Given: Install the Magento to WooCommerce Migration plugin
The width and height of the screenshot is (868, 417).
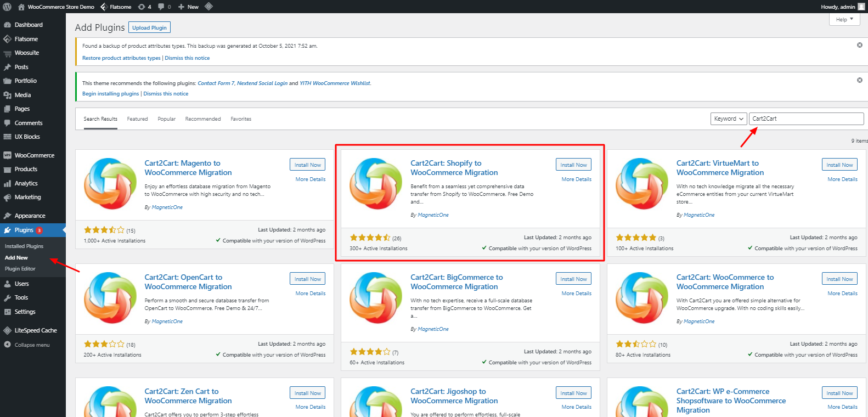Looking at the screenshot, I should click(x=307, y=165).
